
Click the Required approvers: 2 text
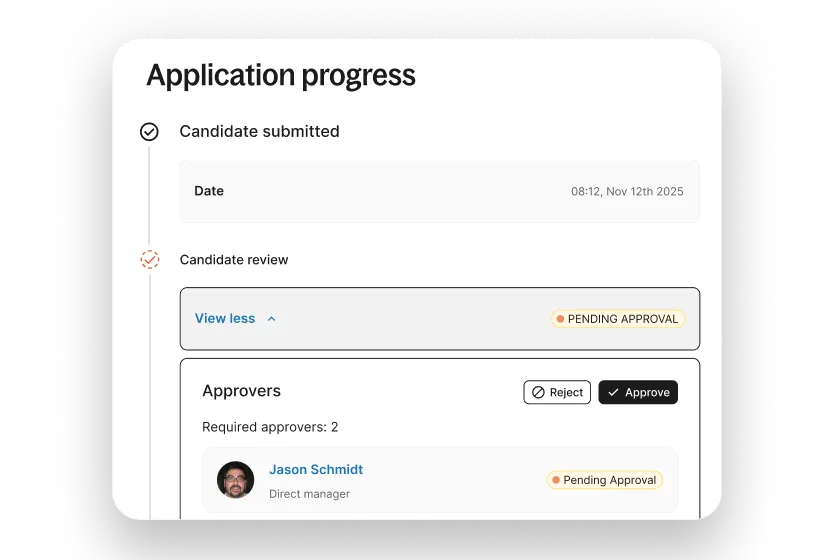click(270, 427)
